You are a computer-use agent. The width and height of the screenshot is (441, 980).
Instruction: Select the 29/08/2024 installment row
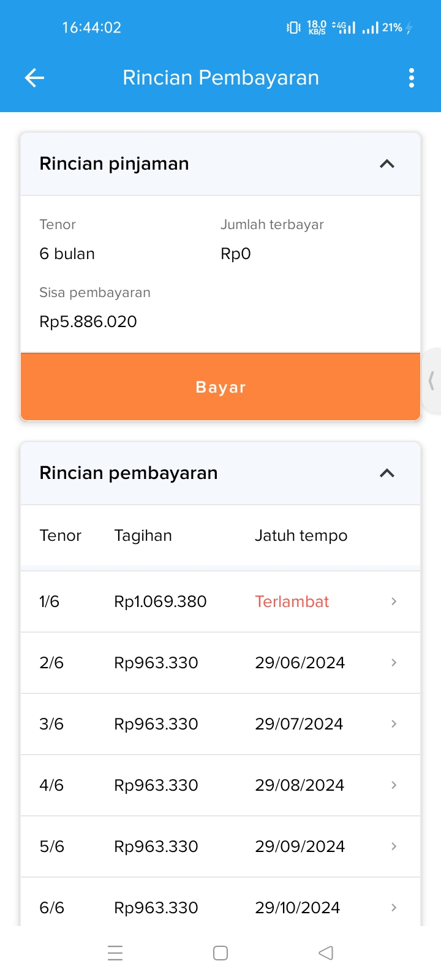click(300, 785)
